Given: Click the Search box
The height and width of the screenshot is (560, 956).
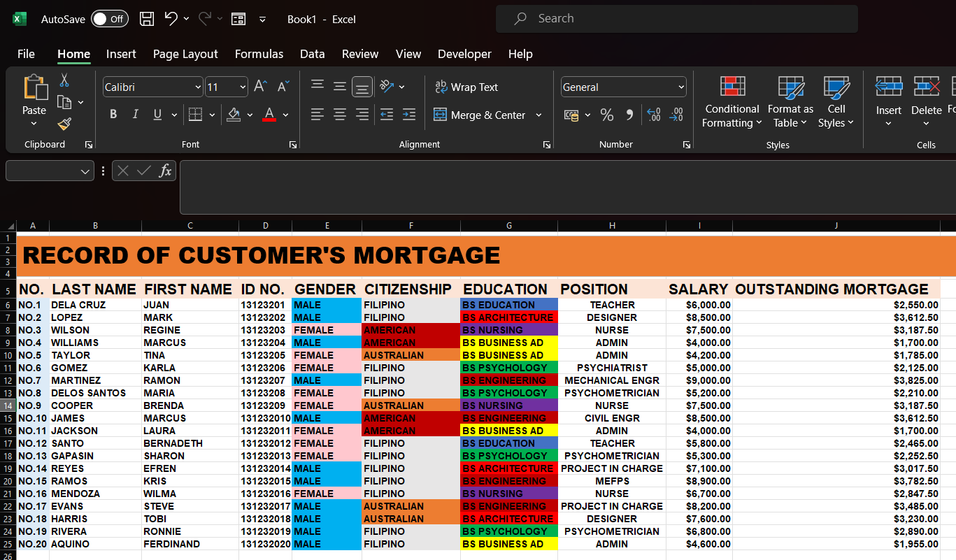Looking at the screenshot, I should (x=676, y=19).
